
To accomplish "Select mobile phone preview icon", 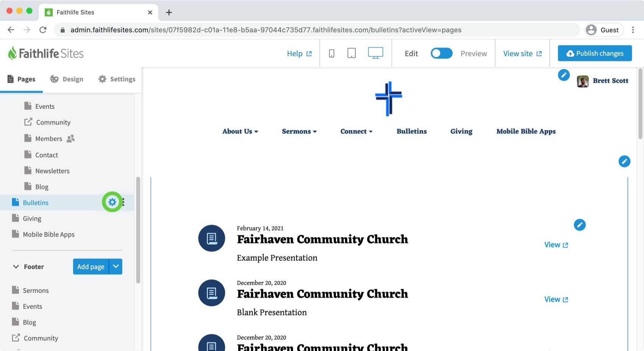I will [331, 53].
